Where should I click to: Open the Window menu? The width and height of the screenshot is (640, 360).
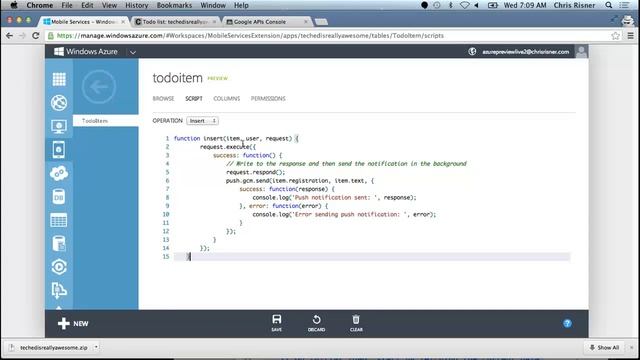coord(213,5)
